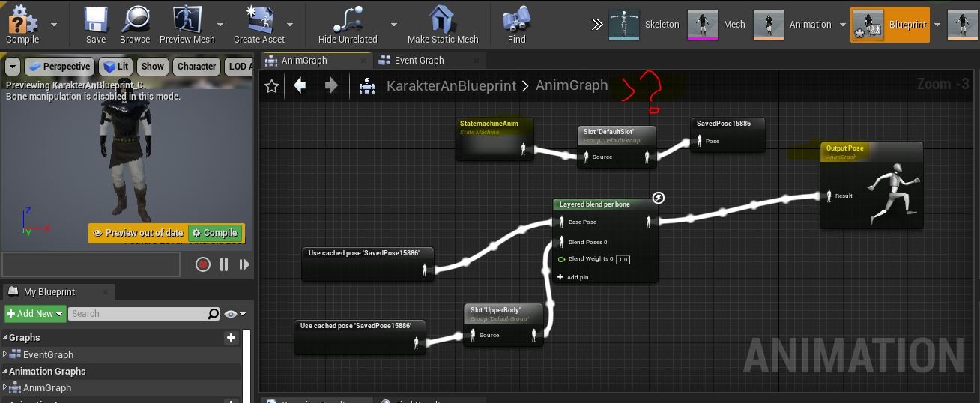Switch to Mesh editor mode

point(716,25)
